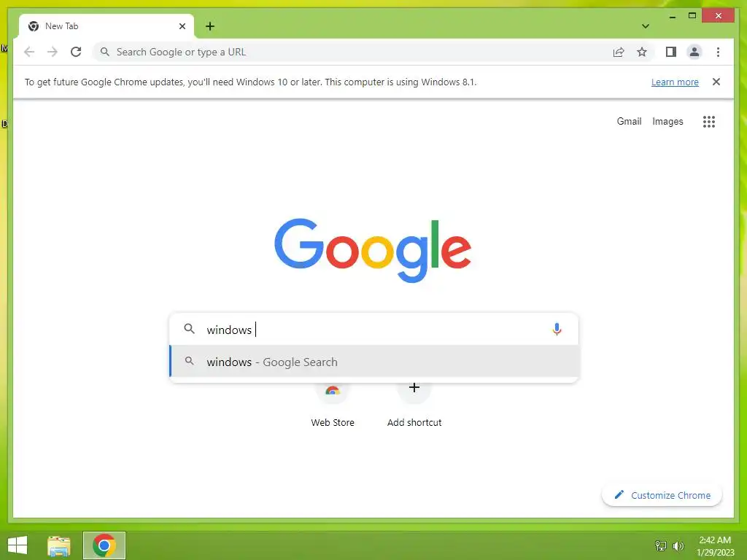The width and height of the screenshot is (747, 560).
Task: Open the Gmail link
Action: tap(629, 122)
